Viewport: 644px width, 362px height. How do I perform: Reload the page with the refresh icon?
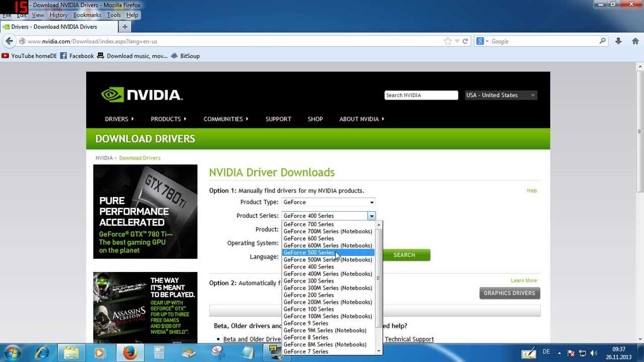click(x=465, y=41)
